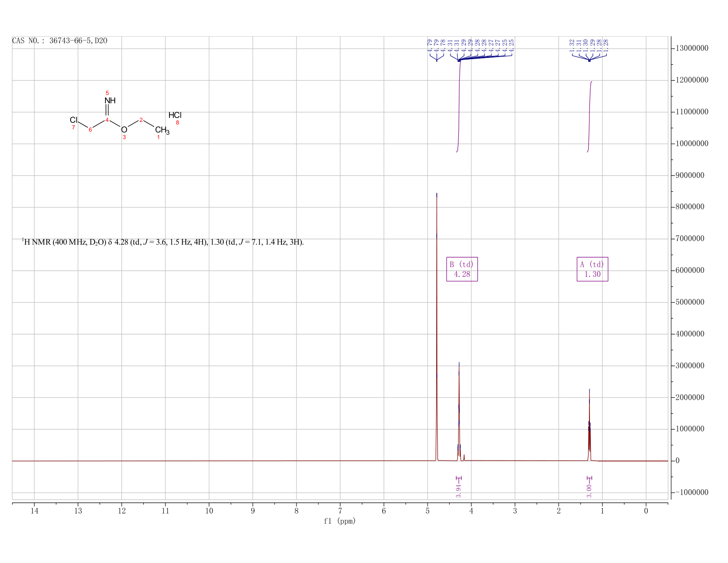Click the oxygen atom labeled 3

click(x=124, y=129)
